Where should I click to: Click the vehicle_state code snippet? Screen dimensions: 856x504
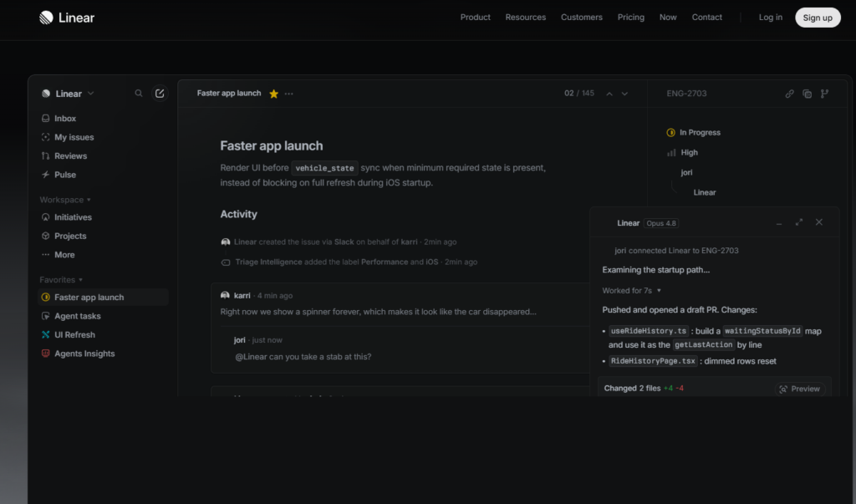[x=324, y=168]
